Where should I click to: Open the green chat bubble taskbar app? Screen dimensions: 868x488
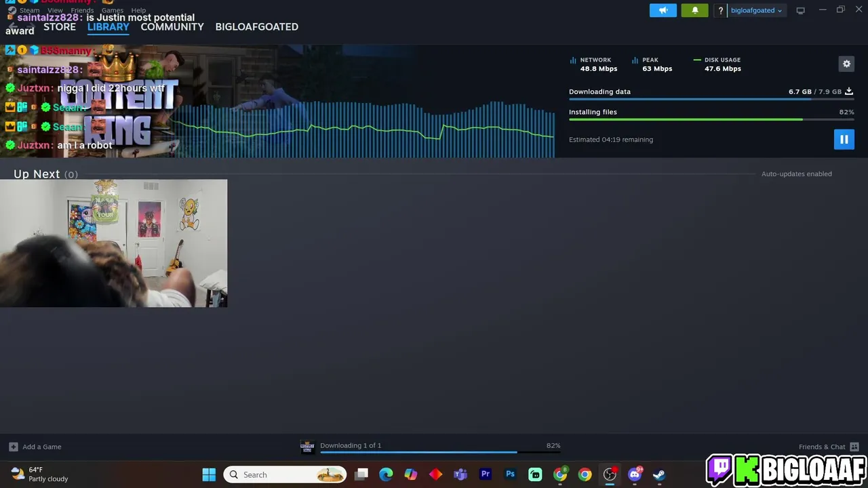click(535, 474)
